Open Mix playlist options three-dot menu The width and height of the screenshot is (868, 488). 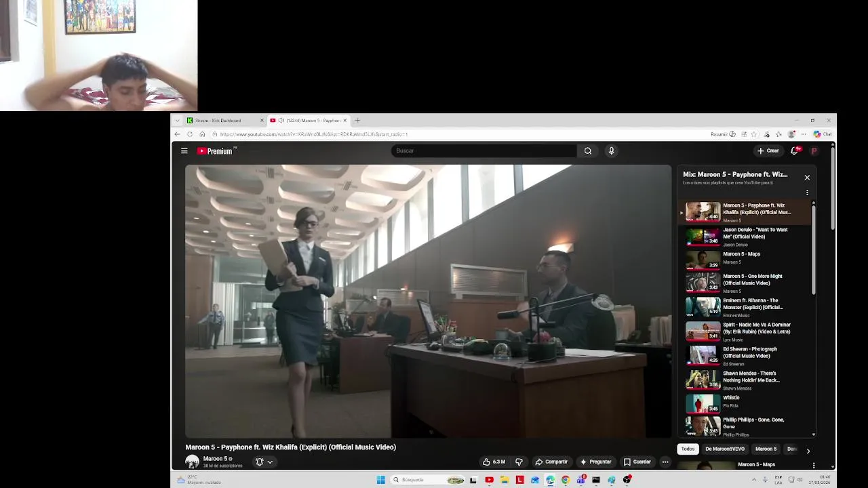807,192
